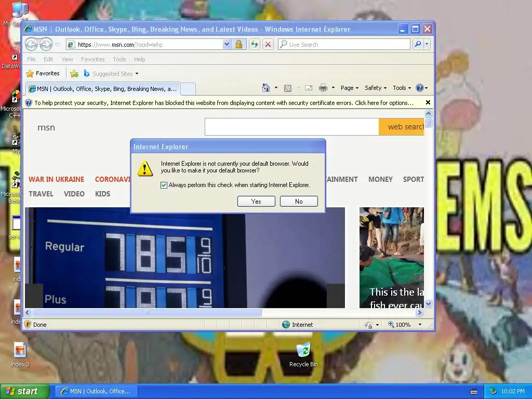Click the Add to Favorites Bar icon
532x399 pixels.
pyautogui.click(x=74, y=73)
